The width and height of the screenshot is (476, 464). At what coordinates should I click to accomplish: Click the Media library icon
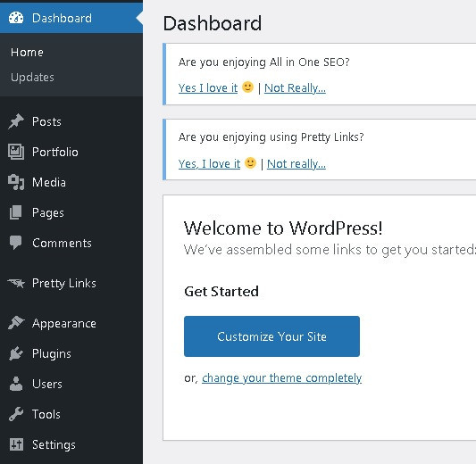pyautogui.click(x=16, y=182)
